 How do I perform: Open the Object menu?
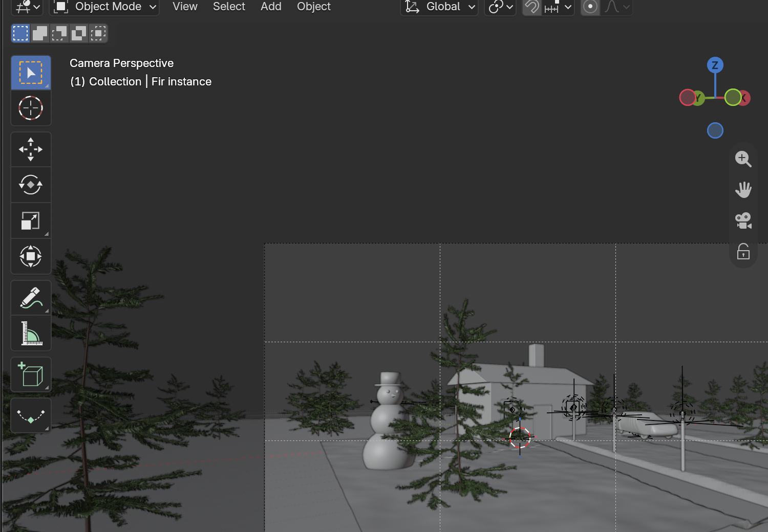[314, 7]
